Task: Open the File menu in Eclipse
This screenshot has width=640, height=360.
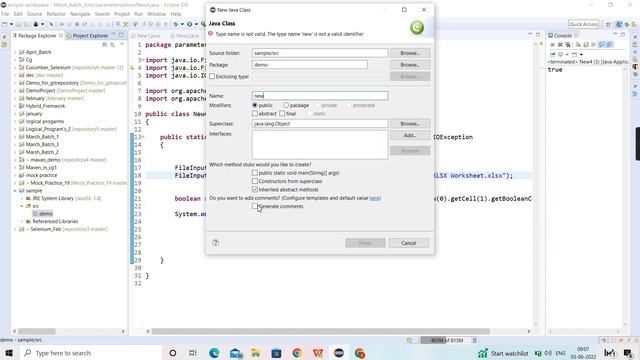Action: click(5, 14)
